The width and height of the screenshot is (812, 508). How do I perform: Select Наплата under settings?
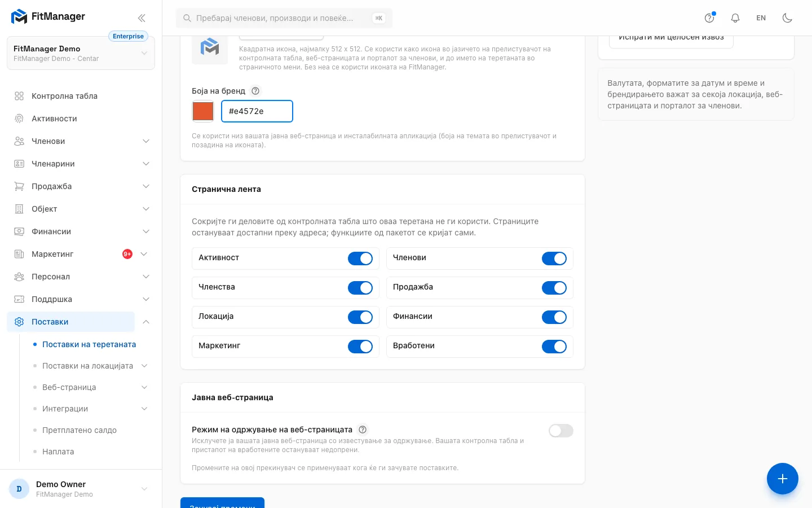pos(58,452)
